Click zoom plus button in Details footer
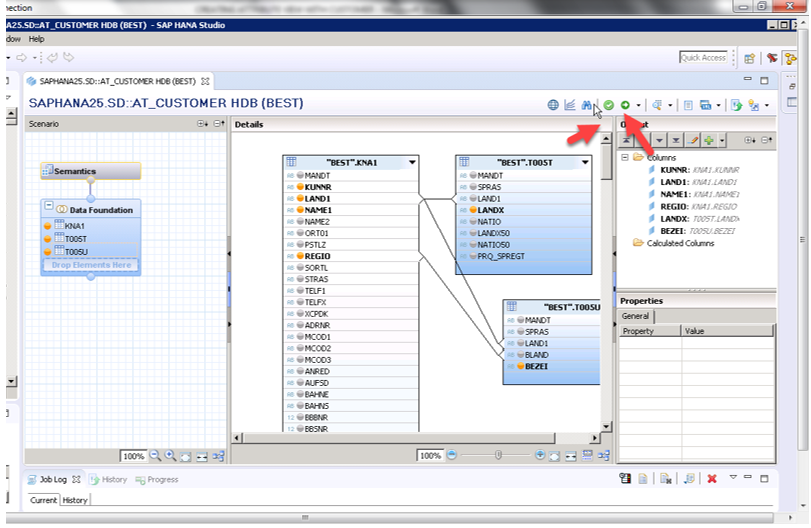 coord(540,455)
